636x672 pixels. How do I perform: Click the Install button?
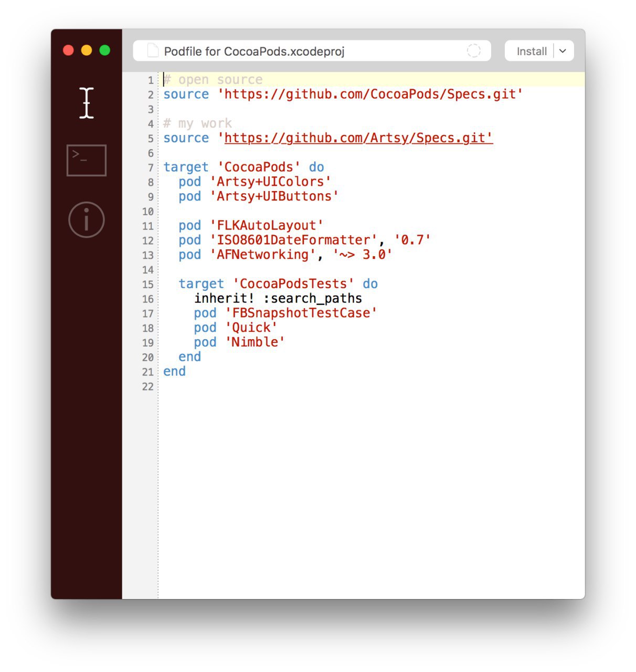point(531,51)
